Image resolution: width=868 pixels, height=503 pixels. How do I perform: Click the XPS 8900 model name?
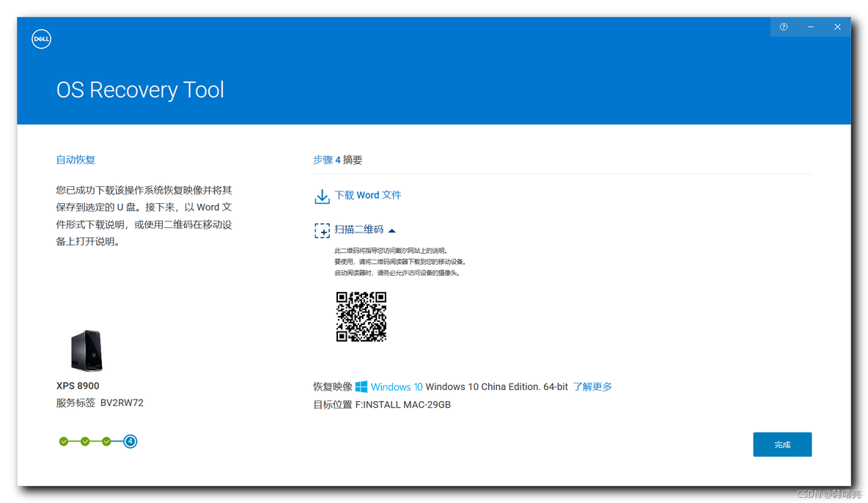(x=78, y=386)
